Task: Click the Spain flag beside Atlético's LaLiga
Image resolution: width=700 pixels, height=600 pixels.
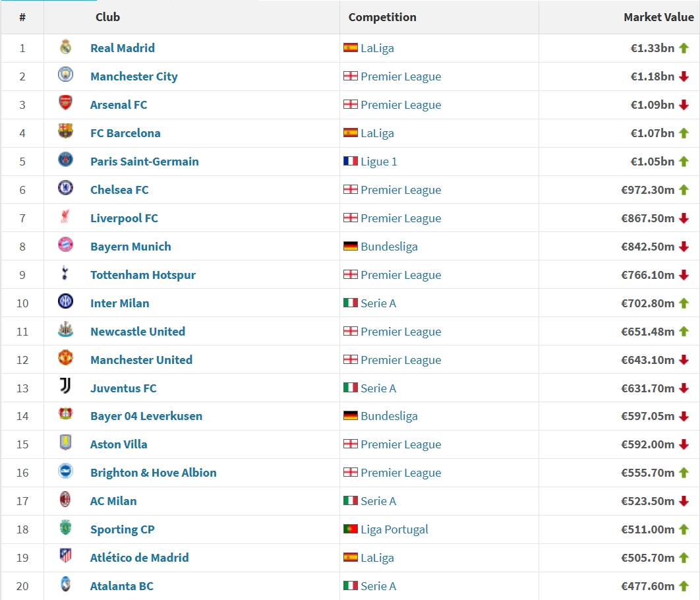Action: (351, 558)
